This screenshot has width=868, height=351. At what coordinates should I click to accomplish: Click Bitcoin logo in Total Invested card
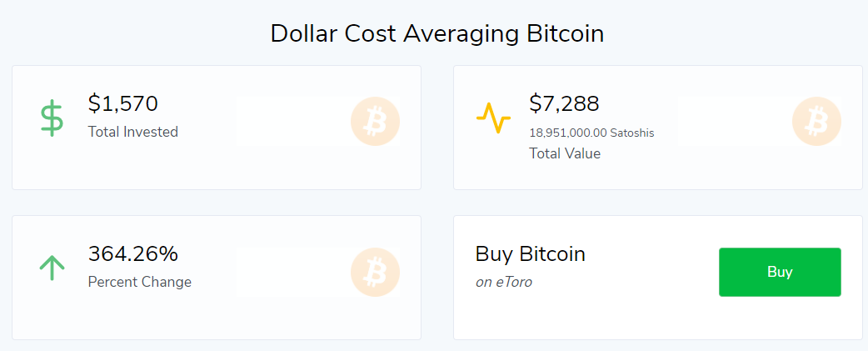pos(376,121)
